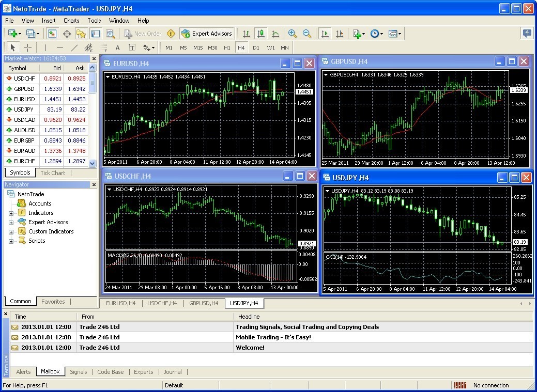Select the Trendline drawing tool
537x392 pixels.
pos(74,48)
